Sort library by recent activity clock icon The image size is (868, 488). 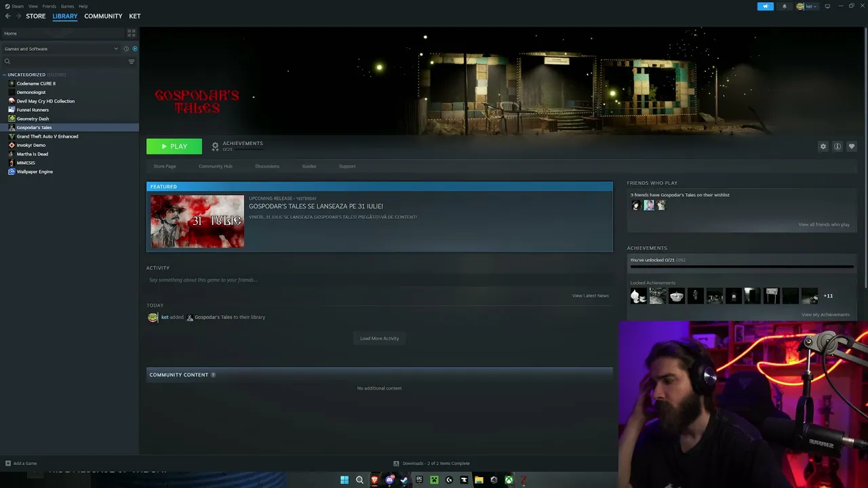point(125,49)
